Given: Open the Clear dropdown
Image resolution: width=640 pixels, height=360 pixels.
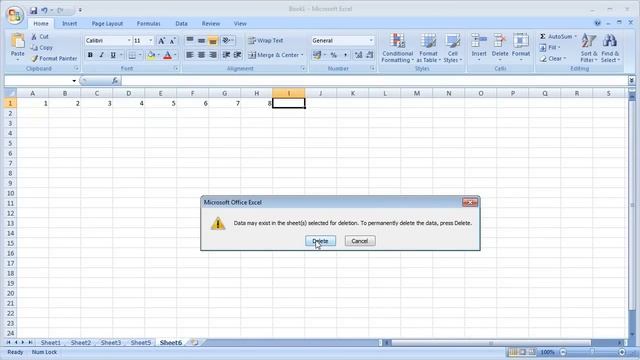Looking at the screenshot, I should [x=553, y=58].
